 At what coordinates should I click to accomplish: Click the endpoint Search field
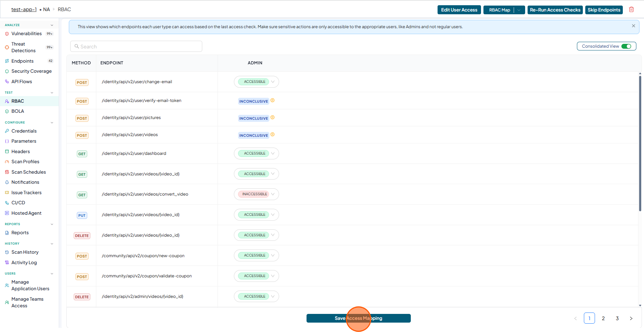(x=136, y=46)
